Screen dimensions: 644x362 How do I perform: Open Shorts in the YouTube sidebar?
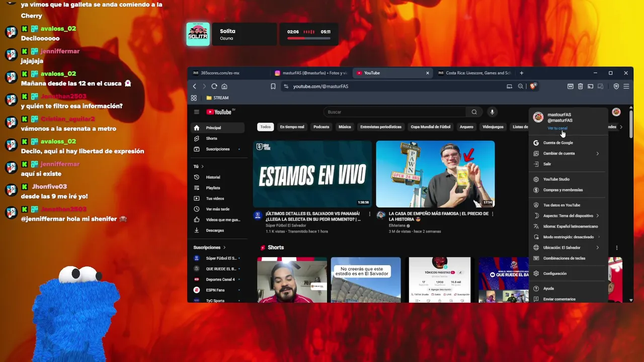pos(218,138)
